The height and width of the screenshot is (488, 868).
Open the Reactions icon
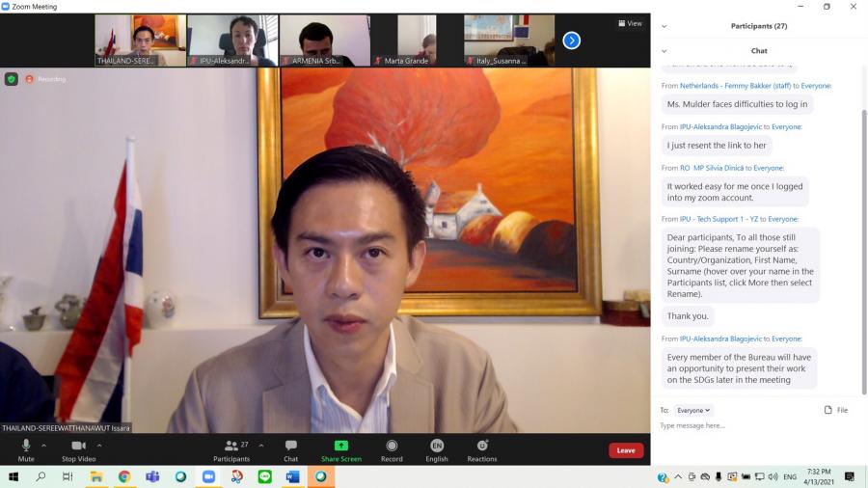[482, 446]
